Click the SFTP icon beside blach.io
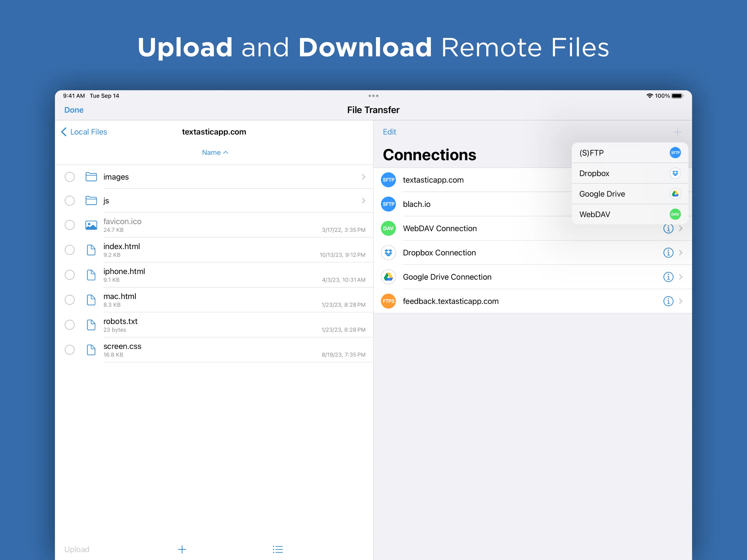The image size is (747, 560). click(388, 204)
